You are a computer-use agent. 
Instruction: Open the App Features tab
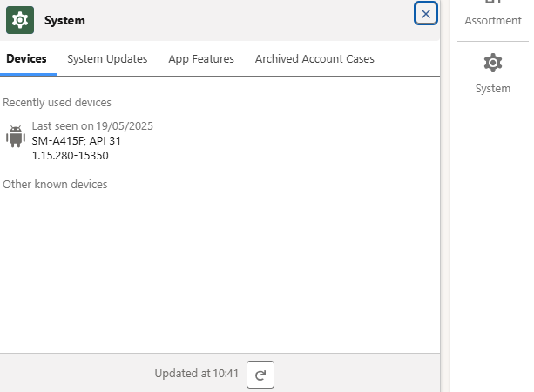pyautogui.click(x=201, y=59)
